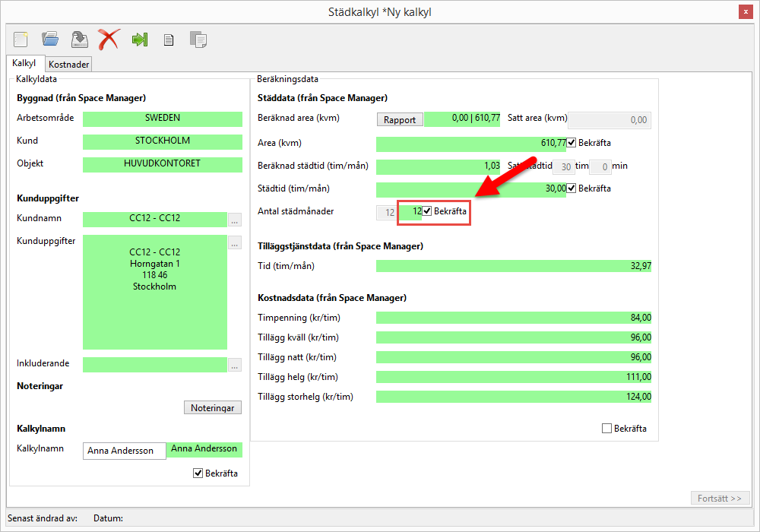Toggle Bekräfta checkbox for Städtid (tim/mån)
The height and width of the screenshot is (532, 760).
point(572,188)
